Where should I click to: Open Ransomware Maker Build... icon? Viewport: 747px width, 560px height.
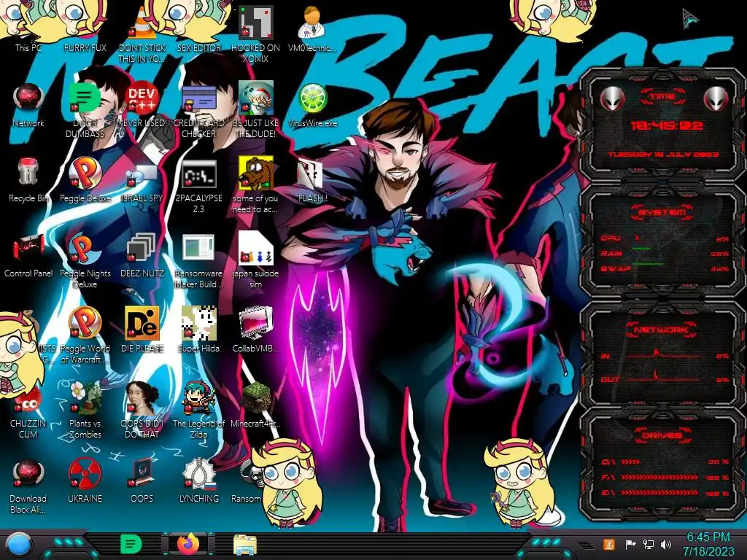pyautogui.click(x=198, y=260)
